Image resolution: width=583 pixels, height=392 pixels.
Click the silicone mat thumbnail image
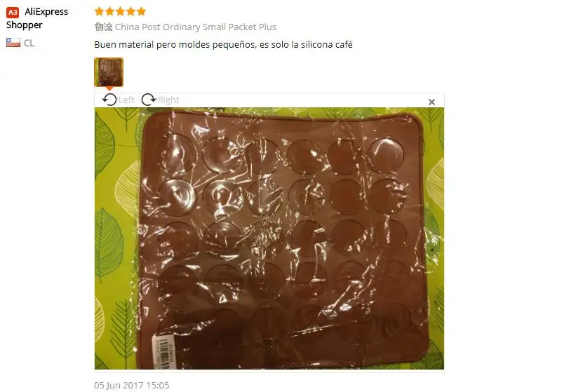(109, 72)
